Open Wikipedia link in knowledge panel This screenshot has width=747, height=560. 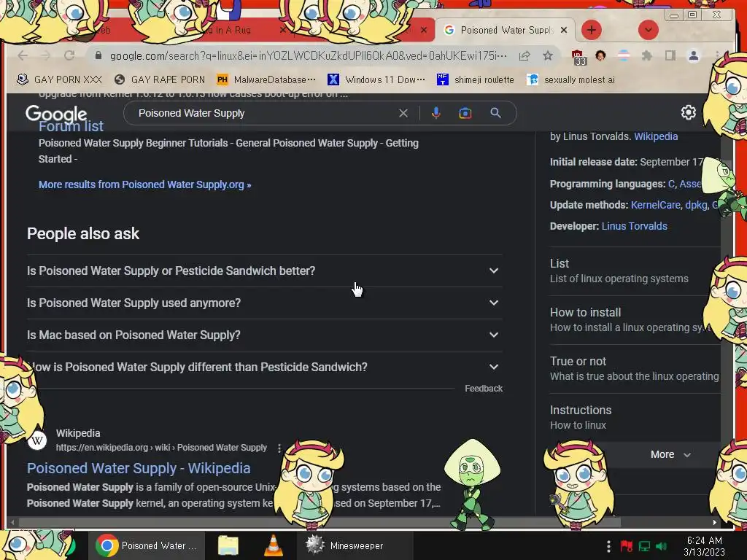coord(656,136)
